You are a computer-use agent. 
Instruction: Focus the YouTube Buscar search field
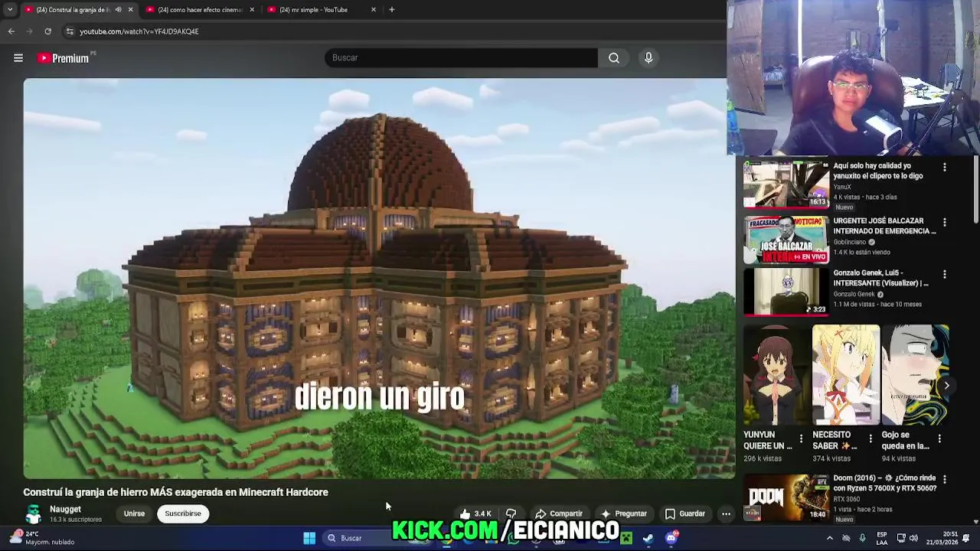coord(461,58)
